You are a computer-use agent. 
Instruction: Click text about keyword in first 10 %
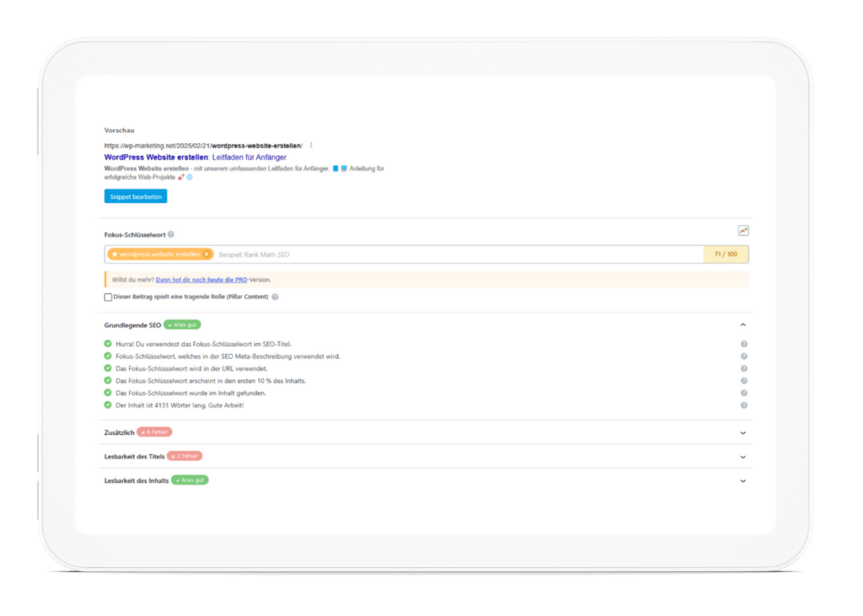point(211,381)
